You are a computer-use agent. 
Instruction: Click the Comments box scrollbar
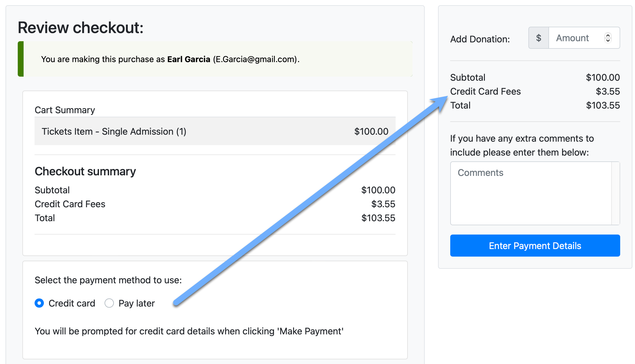coord(616,193)
